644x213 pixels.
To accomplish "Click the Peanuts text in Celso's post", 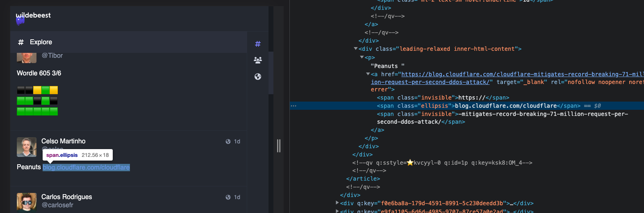I will tap(29, 167).
